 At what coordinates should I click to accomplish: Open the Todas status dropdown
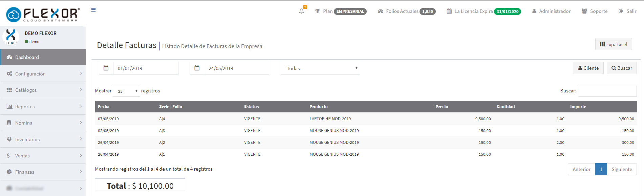click(x=320, y=68)
